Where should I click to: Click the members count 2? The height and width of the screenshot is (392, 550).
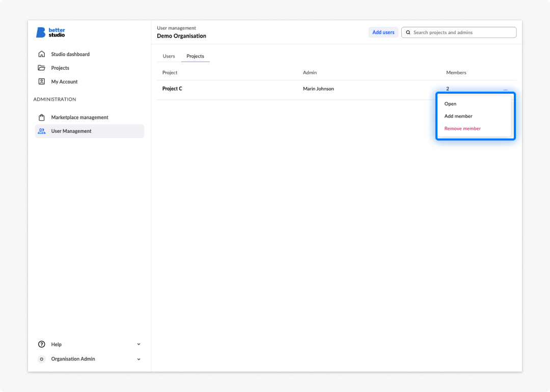(448, 89)
